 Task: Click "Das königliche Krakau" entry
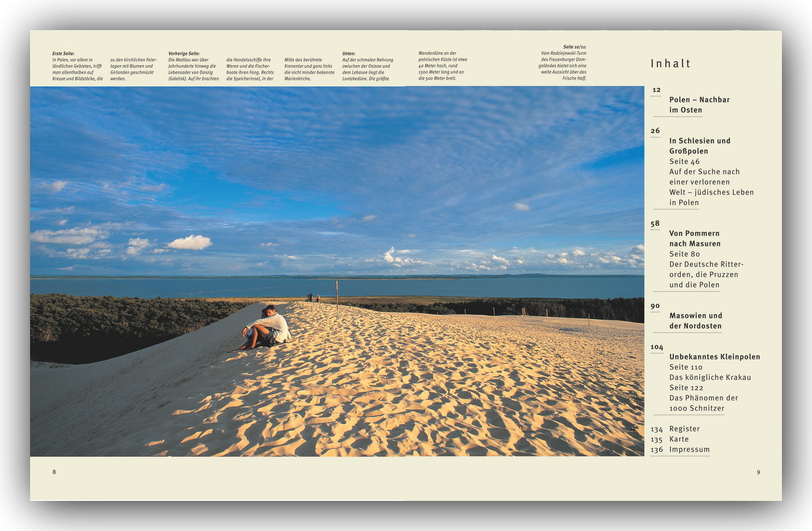tap(710, 377)
